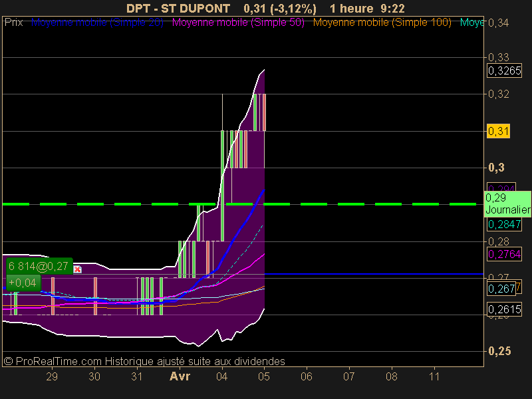Click the 0,31 (-3,12%) quote text
The height and width of the screenshot is (399, 532).
pos(280,9)
